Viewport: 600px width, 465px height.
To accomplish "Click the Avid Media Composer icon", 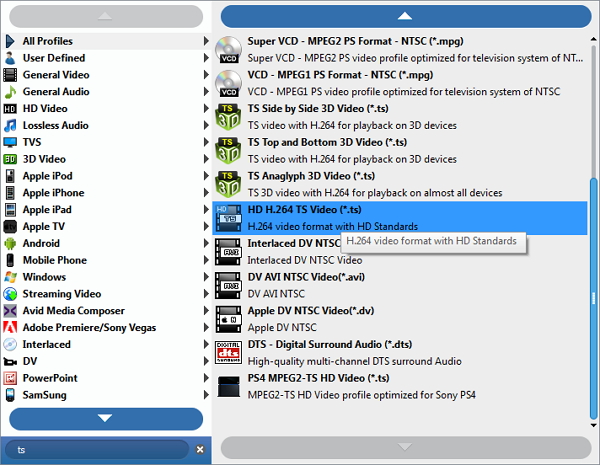I will [x=10, y=311].
